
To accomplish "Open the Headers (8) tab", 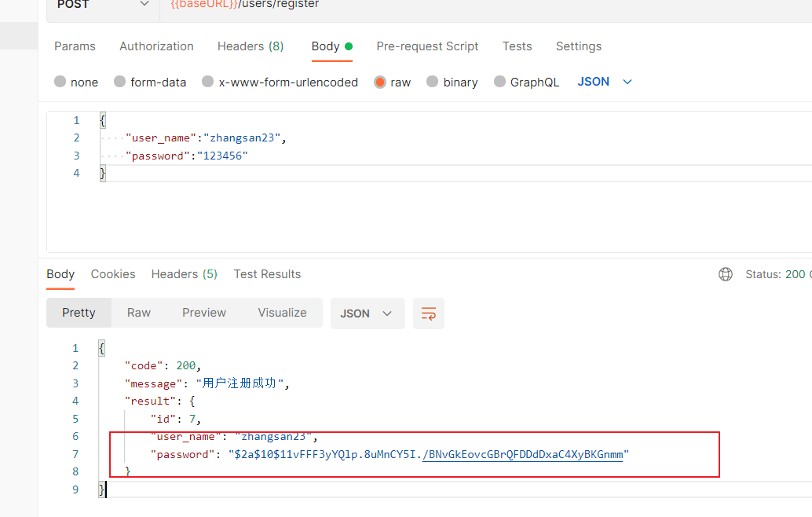I will 250,46.
